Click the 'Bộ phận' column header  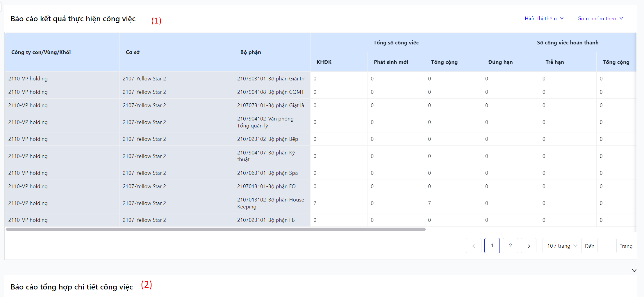pos(251,52)
